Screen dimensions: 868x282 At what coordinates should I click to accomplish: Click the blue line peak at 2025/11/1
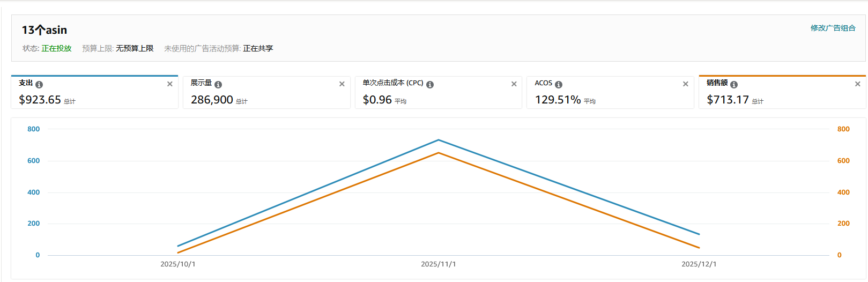(439, 140)
